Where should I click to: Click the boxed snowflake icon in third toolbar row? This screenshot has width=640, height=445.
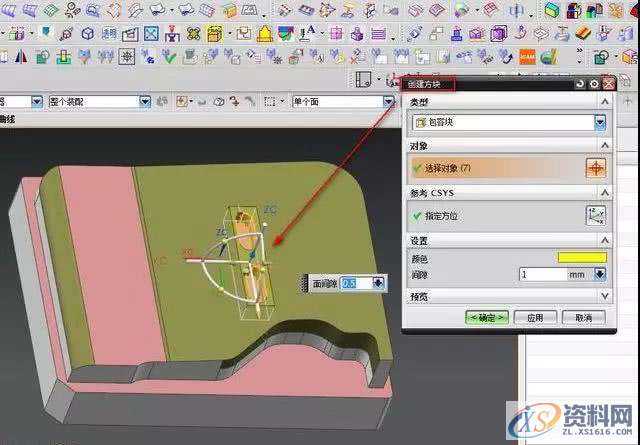pos(127,57)
